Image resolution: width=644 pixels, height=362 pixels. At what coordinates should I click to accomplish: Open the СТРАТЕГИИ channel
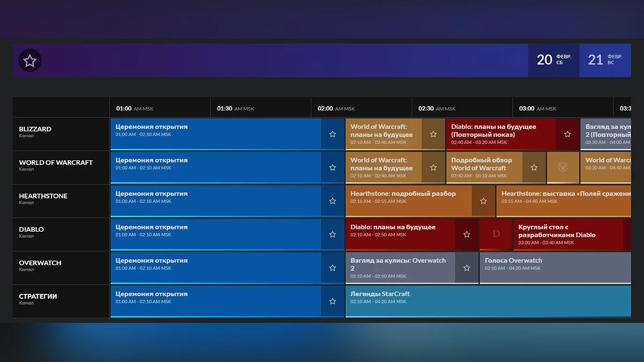(x=61, y=301)
